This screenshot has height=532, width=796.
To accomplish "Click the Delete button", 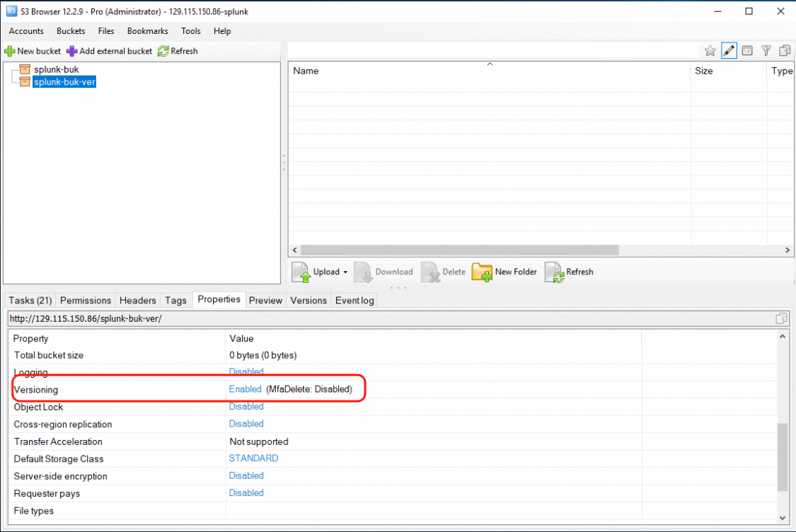I will [443, 272].
